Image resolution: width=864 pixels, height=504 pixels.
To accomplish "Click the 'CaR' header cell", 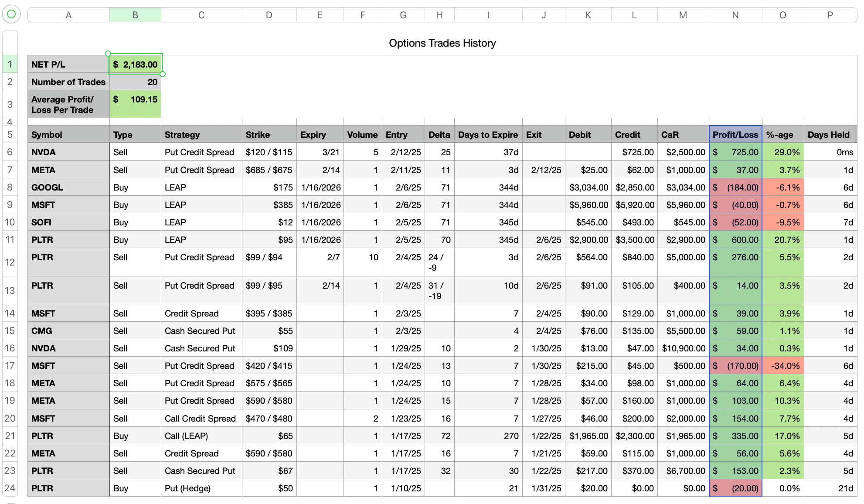I will coord(683,135).
